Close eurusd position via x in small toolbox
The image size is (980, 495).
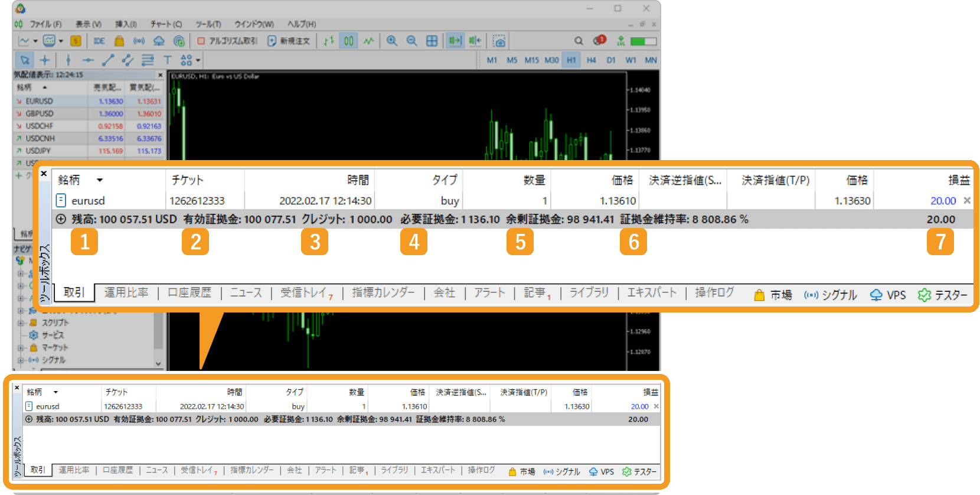coord(656,406)
